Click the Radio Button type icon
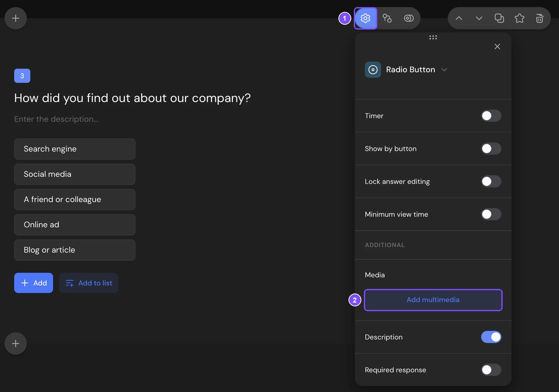The width and height of the screenshot is (559, 392). 373,69
